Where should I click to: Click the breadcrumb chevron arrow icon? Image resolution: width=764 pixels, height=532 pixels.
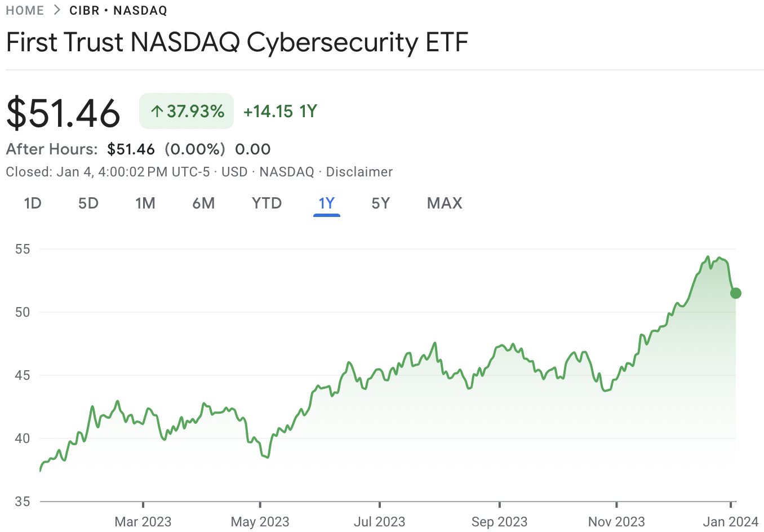click(57, 11)
